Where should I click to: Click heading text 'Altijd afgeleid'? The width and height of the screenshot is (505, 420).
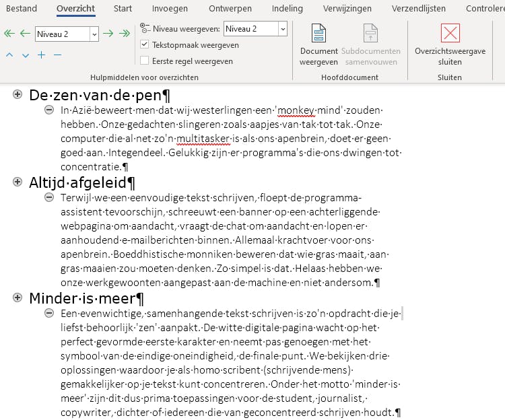coord(77,182)
